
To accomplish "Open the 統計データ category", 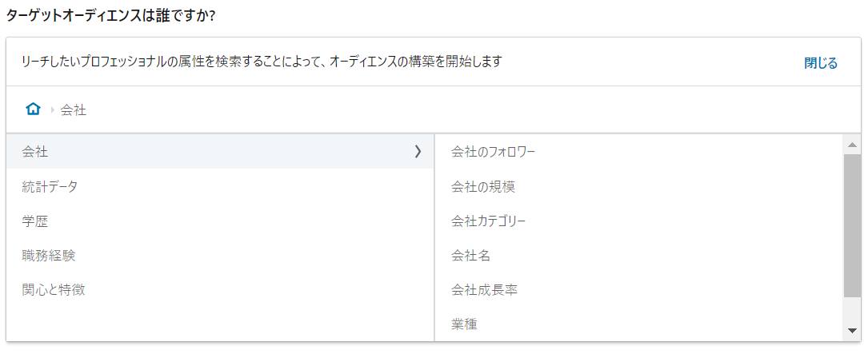I will [50, 186].
